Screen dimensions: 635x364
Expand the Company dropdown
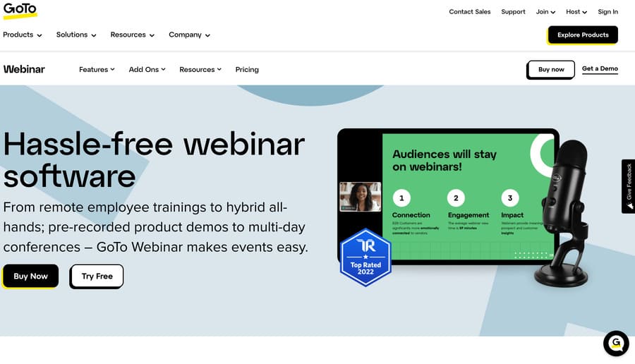(190, 35)
